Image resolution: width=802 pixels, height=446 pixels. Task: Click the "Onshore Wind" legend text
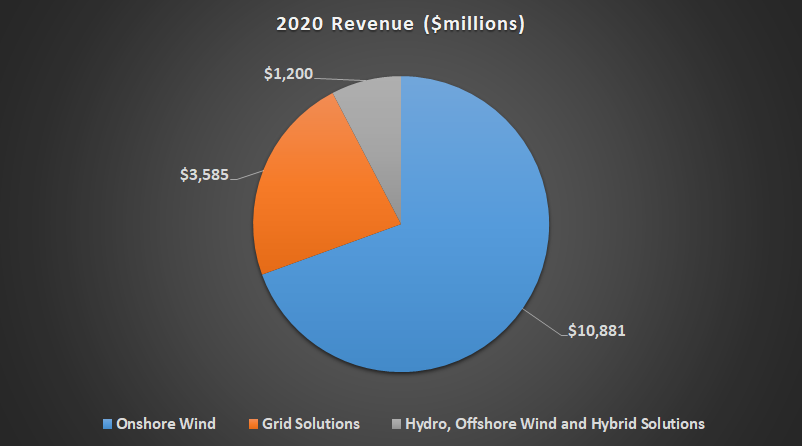[x=158, y=424]
